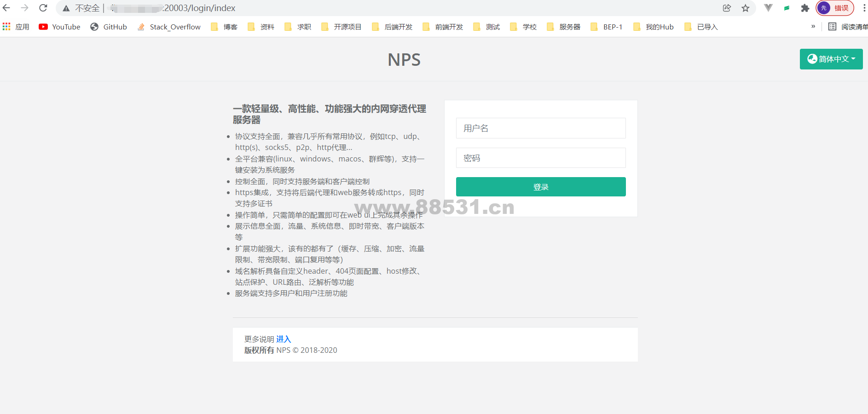The image size is (868, 414).
Task: Click the share page icon in the address bar
Action: tap(727, 8)
